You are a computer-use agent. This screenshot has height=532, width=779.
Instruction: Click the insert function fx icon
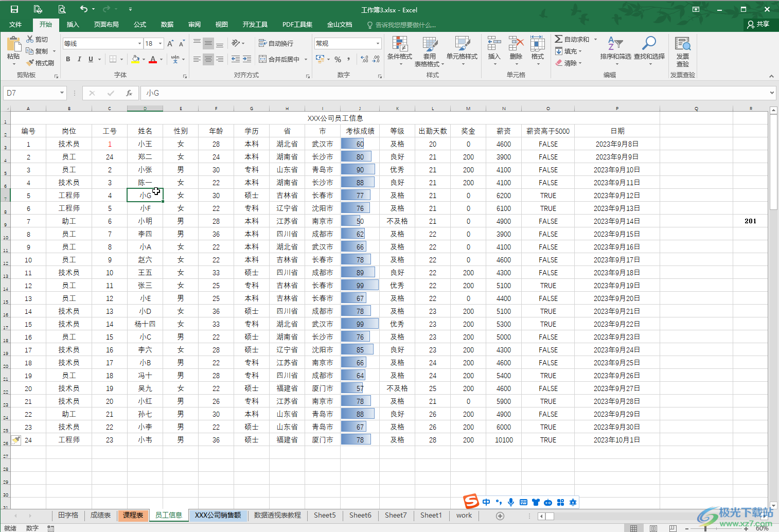coord(129,93)
